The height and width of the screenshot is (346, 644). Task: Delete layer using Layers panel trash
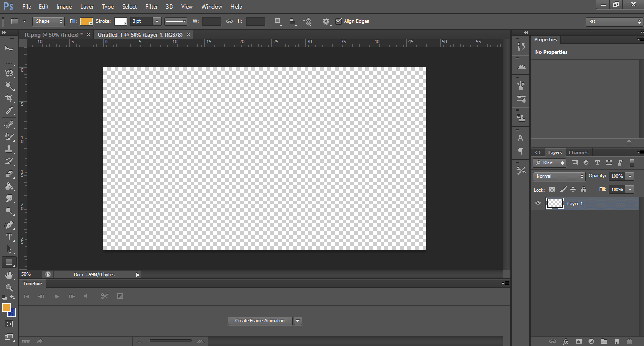click(x=629, y=341)
